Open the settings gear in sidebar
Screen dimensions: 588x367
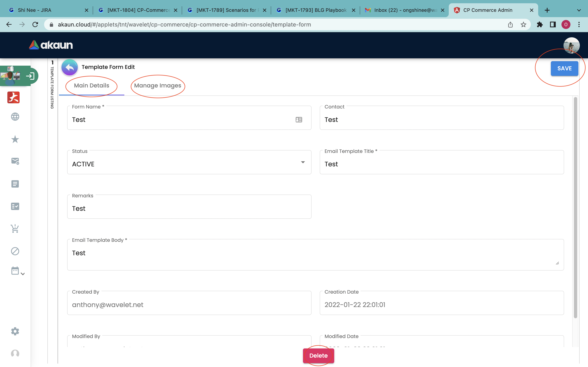click(x=15, y=331)
